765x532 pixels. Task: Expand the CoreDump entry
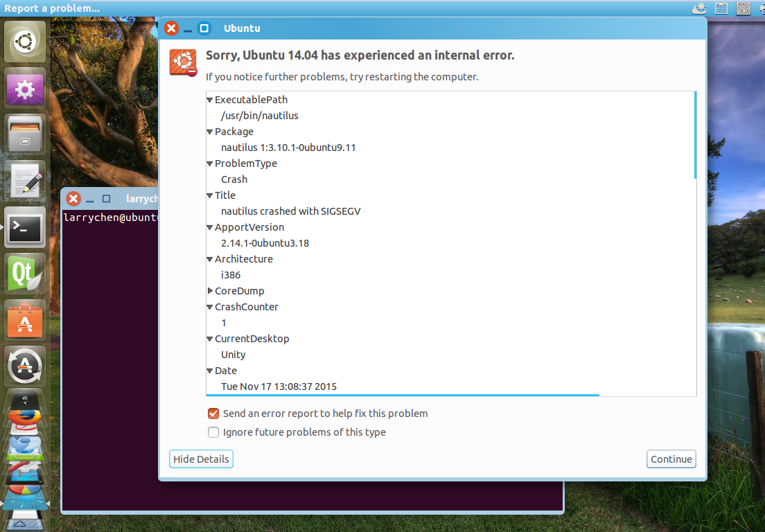(x=210, y=291)
